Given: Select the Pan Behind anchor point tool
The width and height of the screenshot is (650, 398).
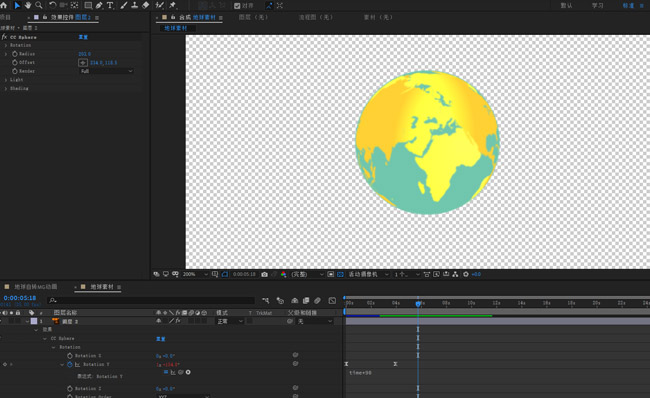Looking at the screenshot, I should (75, 5).
